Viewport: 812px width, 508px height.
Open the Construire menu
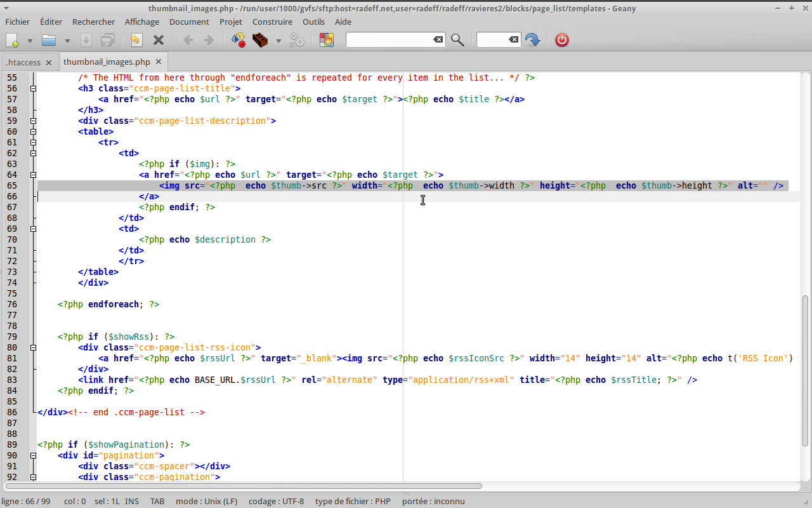272,22
